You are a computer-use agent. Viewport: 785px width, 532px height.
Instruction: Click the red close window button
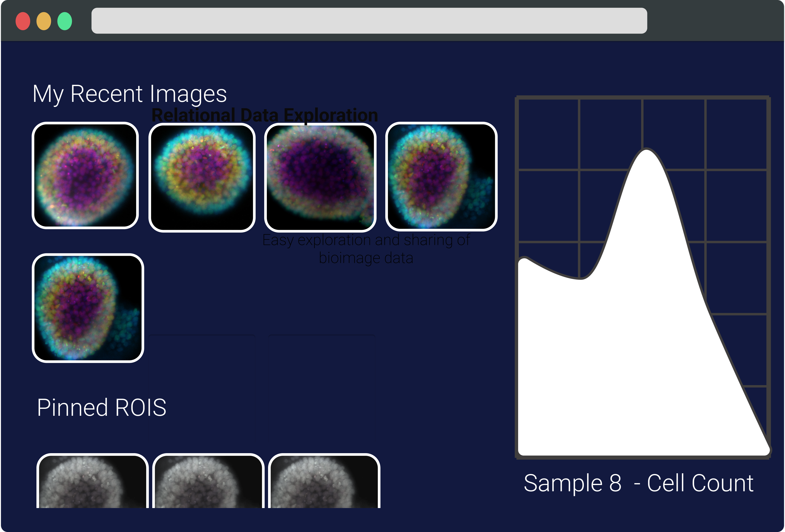pyautogui.click(x=23, y=21)
